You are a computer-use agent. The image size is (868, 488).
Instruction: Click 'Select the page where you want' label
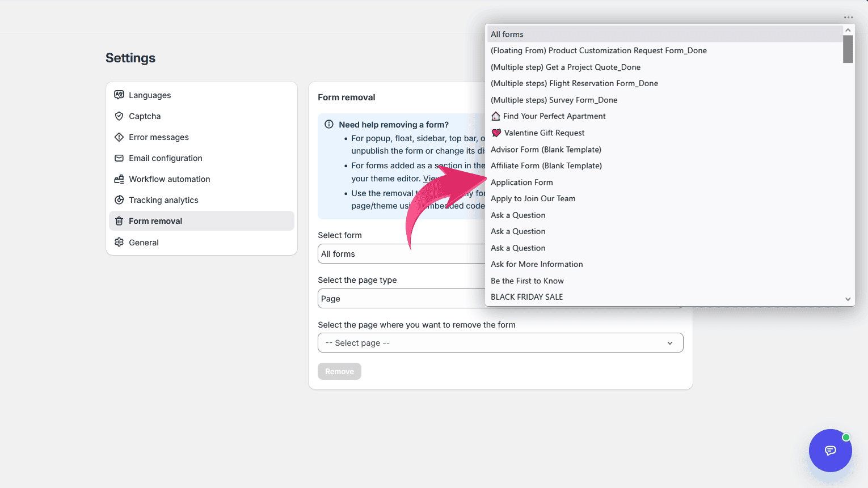pyautogui.click(x=417, y=325)
